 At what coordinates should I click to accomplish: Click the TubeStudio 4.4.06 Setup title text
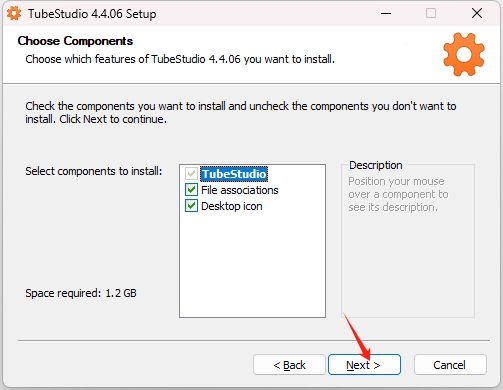click(92, 14)
